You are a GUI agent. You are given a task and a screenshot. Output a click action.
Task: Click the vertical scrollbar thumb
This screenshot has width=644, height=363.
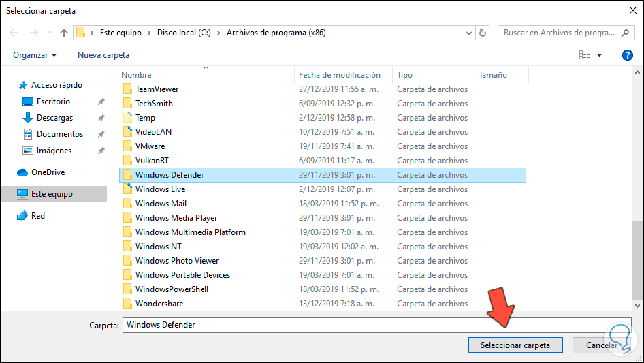pos(637,260)
